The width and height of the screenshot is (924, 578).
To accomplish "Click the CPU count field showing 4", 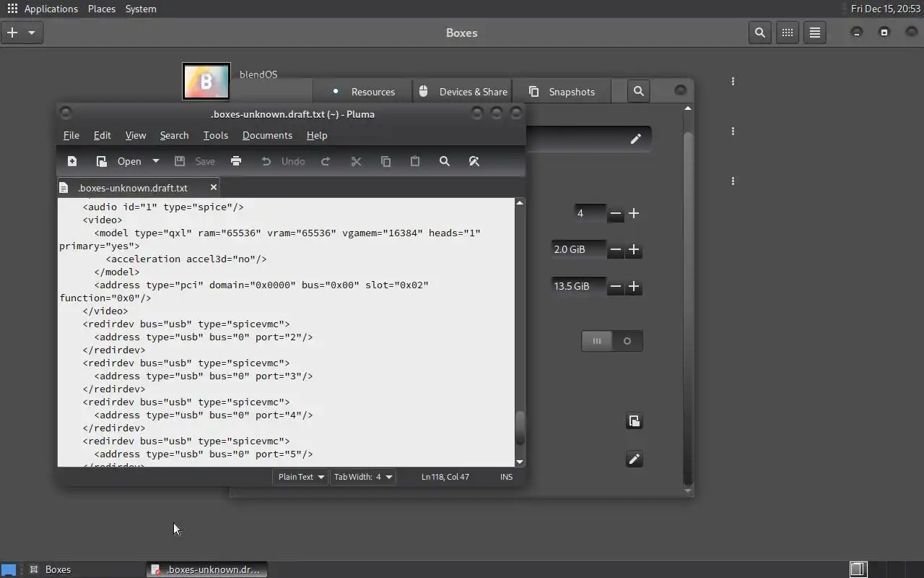I will pyautogui.click(x=590, y=213).
